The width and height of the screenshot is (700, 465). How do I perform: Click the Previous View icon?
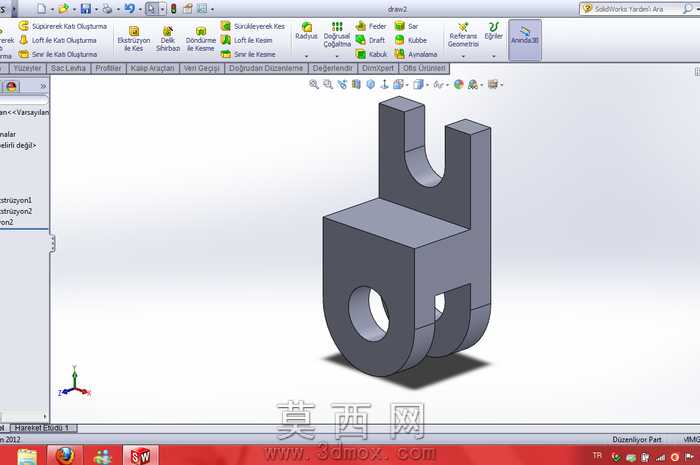pyautogui.click(x=342, y=84)
